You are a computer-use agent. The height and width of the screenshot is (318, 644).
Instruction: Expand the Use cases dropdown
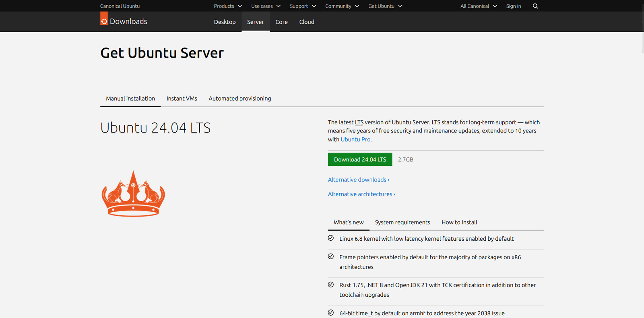(x=266, y=6)
